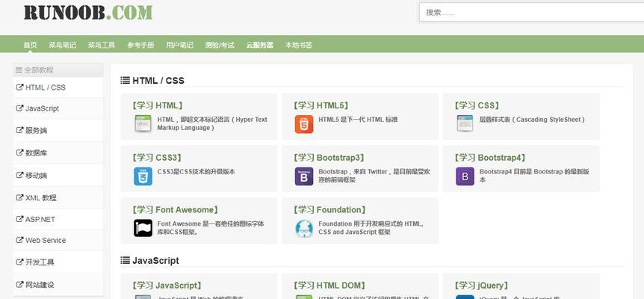644x299 pixels.
Task: Click the 全部教程 sidebar header
Action: 58,70
